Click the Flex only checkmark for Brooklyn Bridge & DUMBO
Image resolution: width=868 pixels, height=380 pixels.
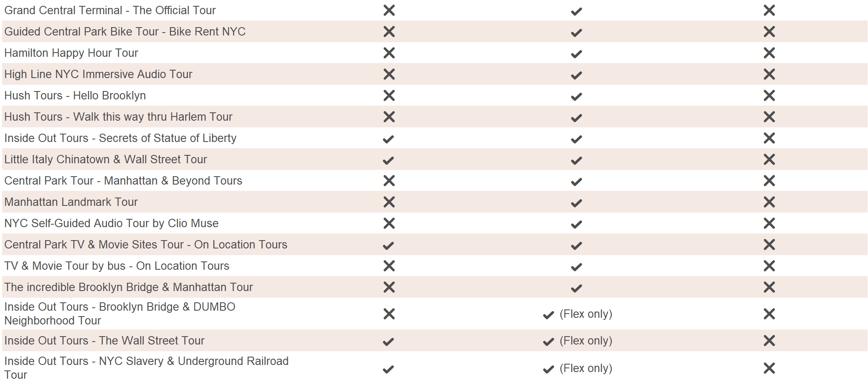(x=548, y=315)
